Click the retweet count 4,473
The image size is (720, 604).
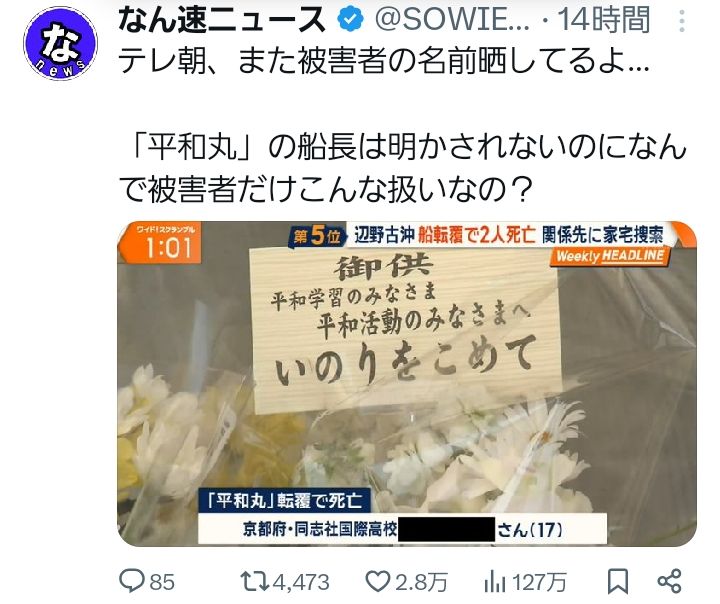pos(301,582)
